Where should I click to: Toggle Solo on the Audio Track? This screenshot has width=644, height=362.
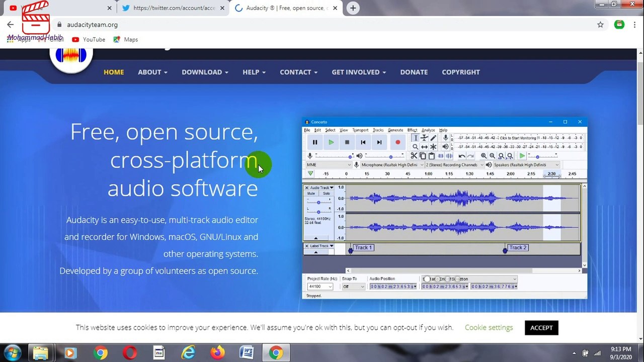point(327,194)
